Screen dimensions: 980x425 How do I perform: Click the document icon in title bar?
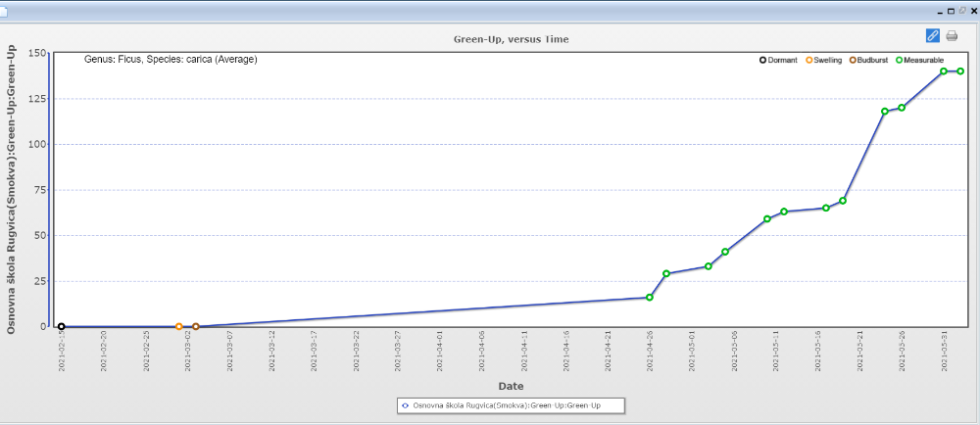coord(3,11)
